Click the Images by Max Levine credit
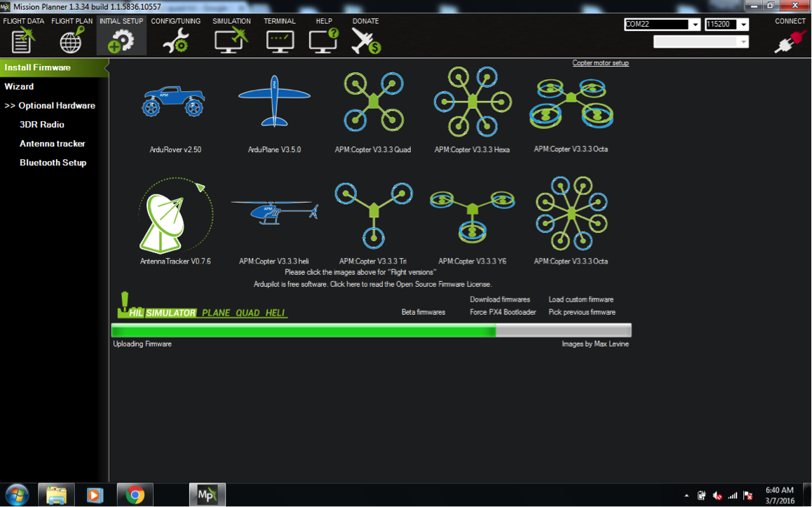Screen dimensions: 812x507 pyautogui.click(x=595, y=344)
